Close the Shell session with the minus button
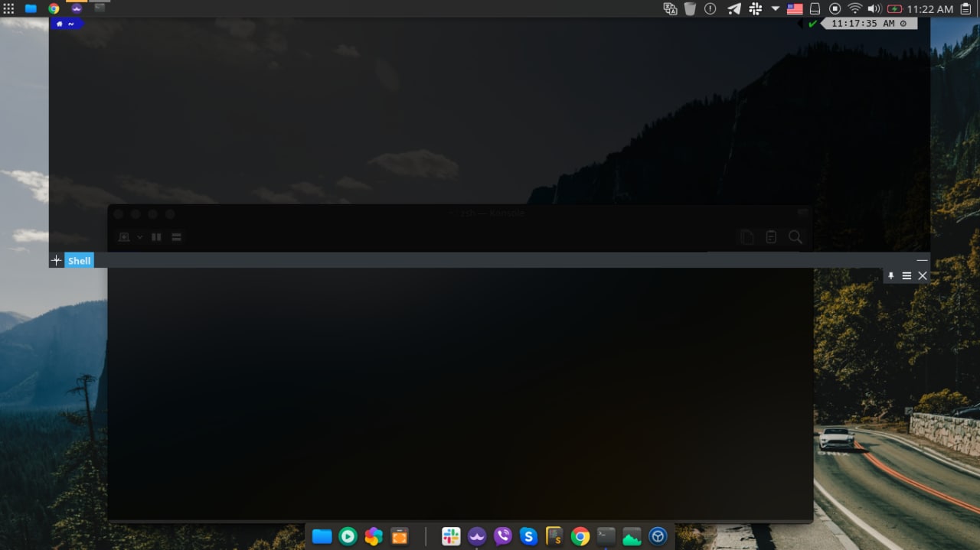Image resolution: width=980 pixels, height=550 pixels. tap(922, 261)
